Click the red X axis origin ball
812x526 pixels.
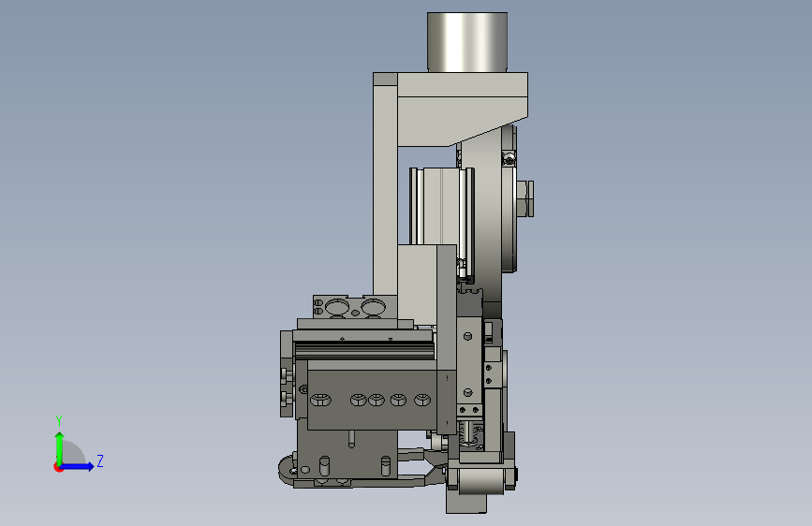coord(57,467)
